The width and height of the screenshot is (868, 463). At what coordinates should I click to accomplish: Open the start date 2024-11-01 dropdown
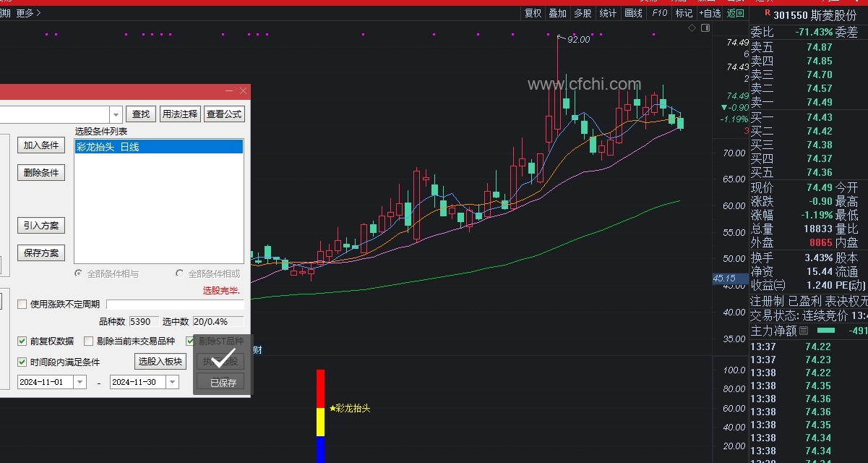pos(80,382)
